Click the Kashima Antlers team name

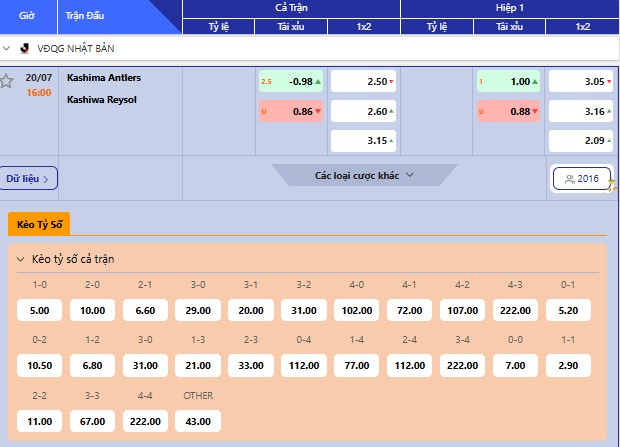click(x=104, y=78)
